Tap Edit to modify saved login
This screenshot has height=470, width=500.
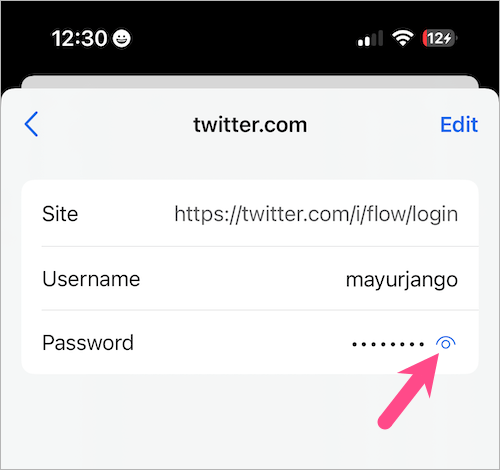click(x=459, y=125)
